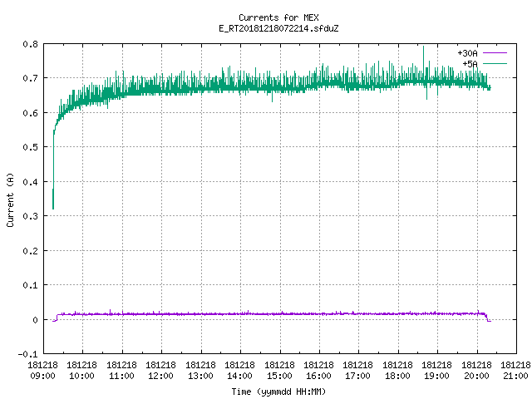Click the 0.4 y-axis tick label

point(30,182)
